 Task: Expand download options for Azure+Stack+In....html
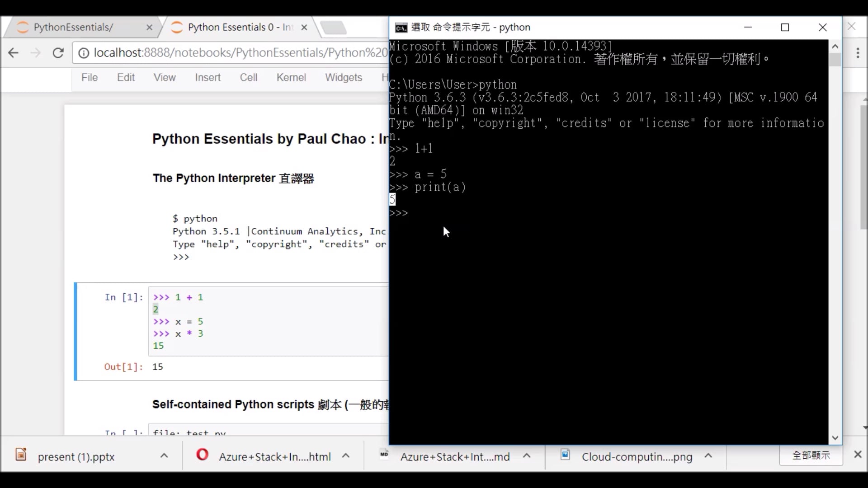tap(346, 456)
